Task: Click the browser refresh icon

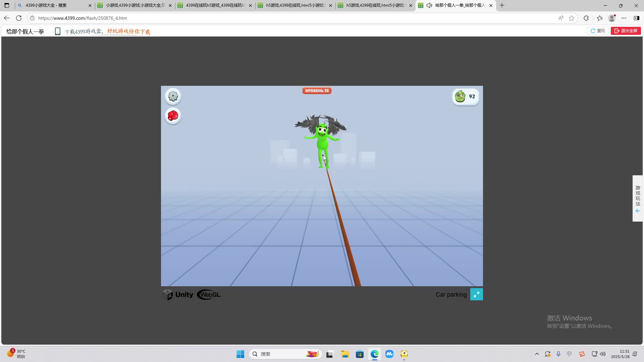Action: pos(19,18)
